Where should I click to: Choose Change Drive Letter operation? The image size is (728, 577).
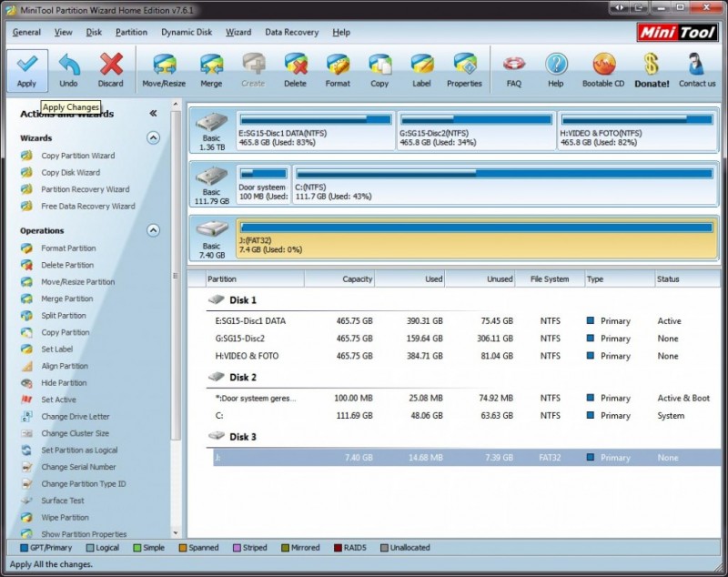[76, 417]
